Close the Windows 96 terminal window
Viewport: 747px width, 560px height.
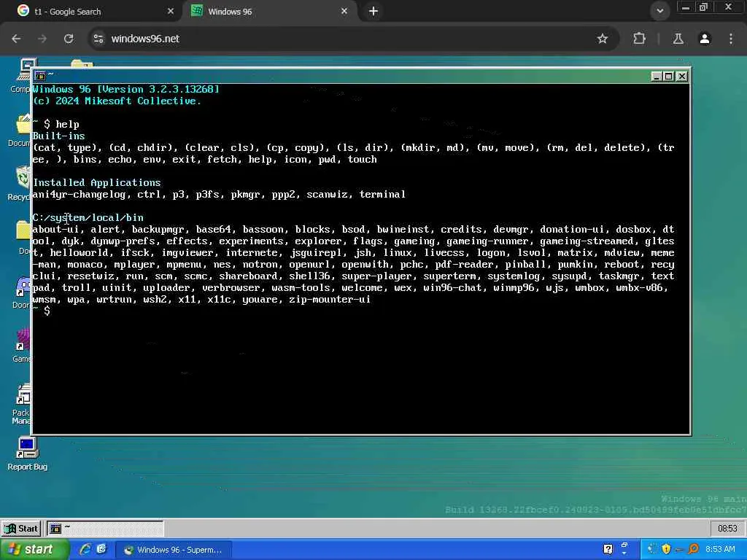click(x=682, y=76)
